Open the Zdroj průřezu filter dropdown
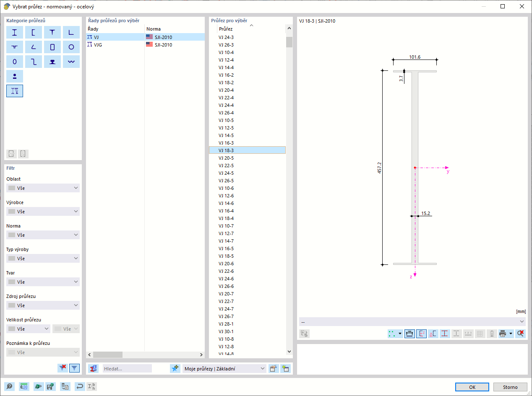This screenshot has width=532, height=396. coord(43,305)
